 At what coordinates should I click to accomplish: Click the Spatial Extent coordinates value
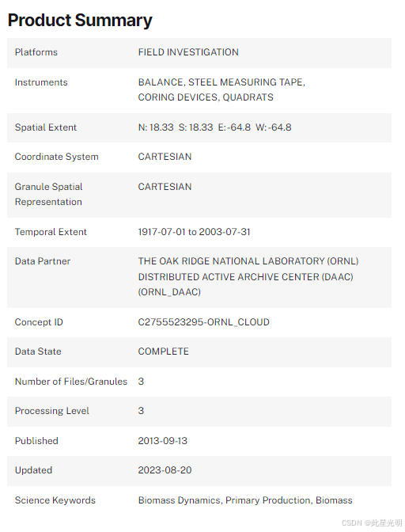click(x=215, y=127)
